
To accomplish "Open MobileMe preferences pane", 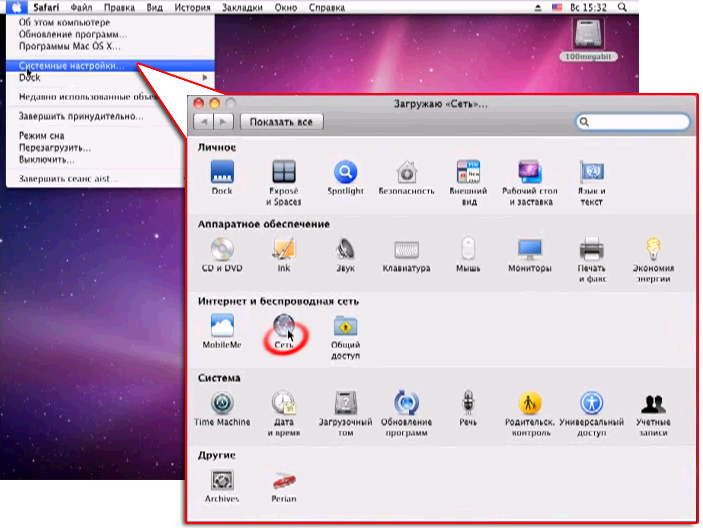I will tap(222, 326).
